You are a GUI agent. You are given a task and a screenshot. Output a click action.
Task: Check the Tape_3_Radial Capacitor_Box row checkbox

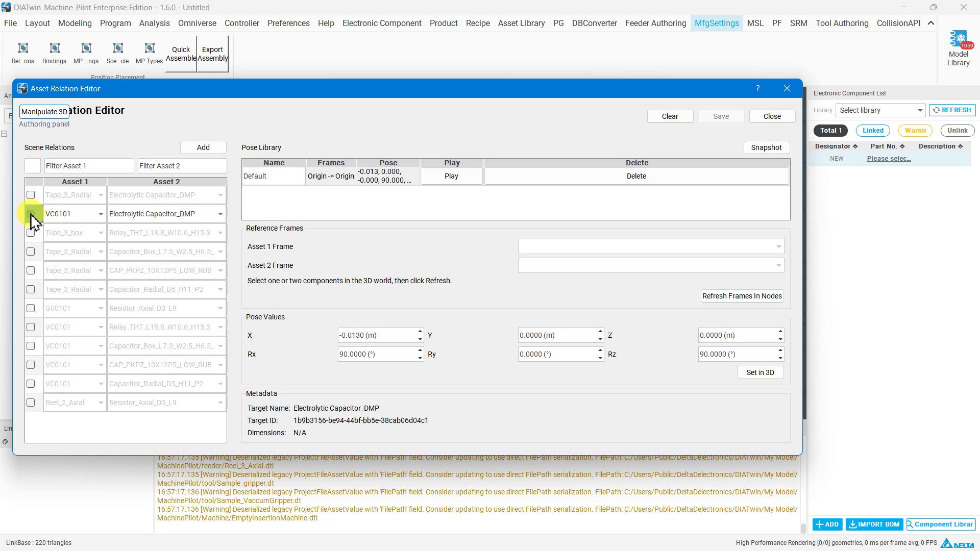[x=31, y=252]
